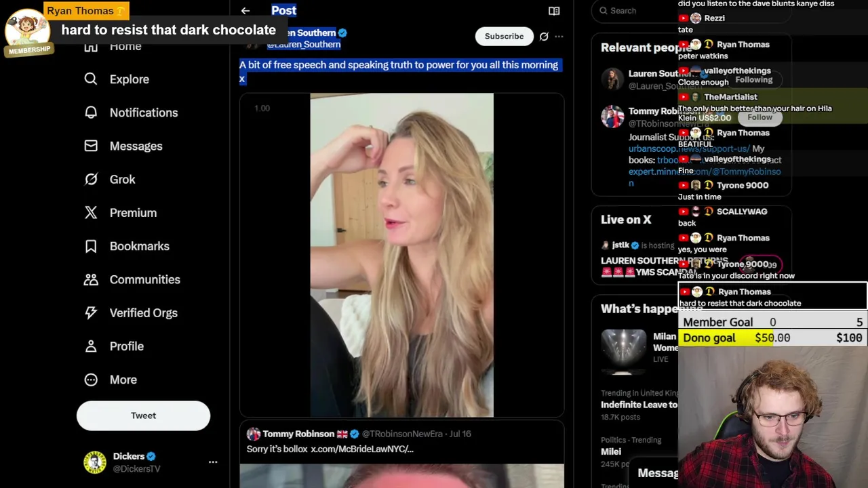Click Following button for Lauren Southern
Screen dimensions: 868x488
coord(753,80)
